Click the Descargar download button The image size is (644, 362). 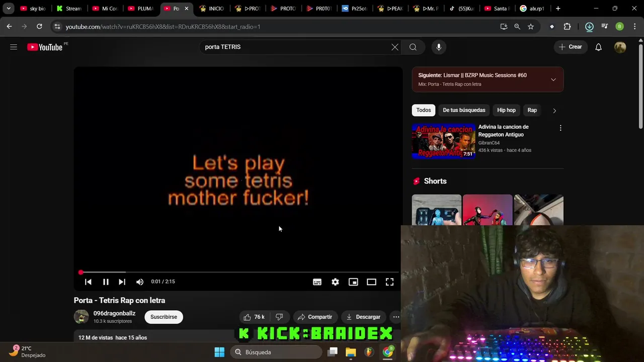tap(363, 317)
